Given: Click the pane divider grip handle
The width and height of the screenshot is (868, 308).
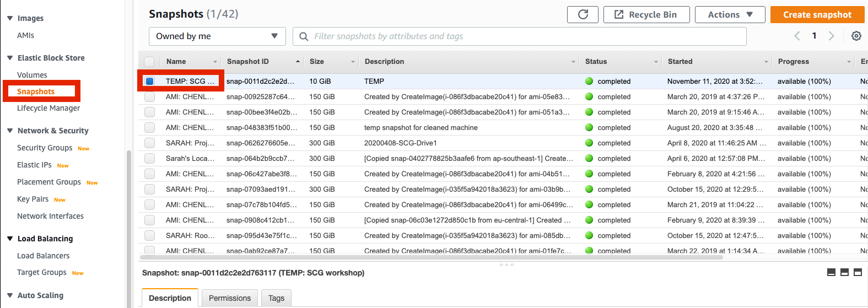Looking at the screenshot, I should (506, 264).
